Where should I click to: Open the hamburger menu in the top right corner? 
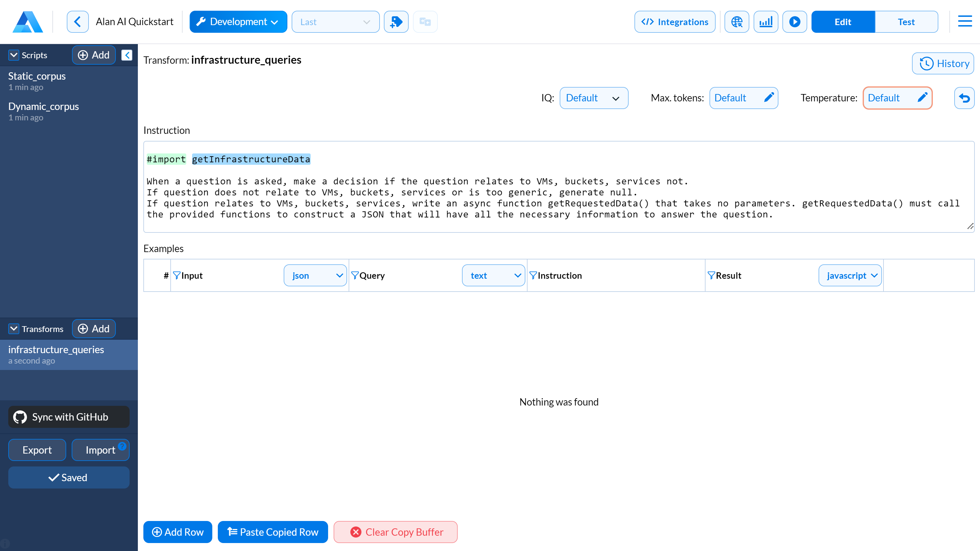(x=965, y=21)
